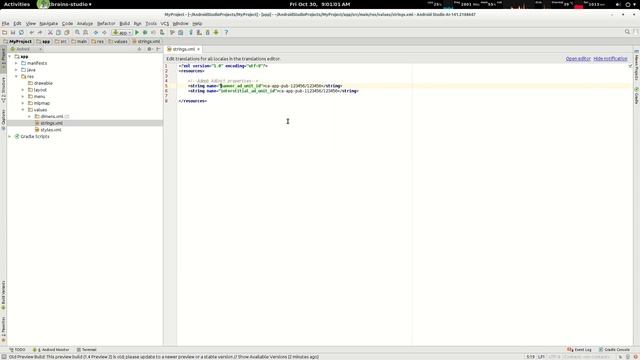
Task: Expand the Gradle Scripts node arrow
Action: click(10, 136)
